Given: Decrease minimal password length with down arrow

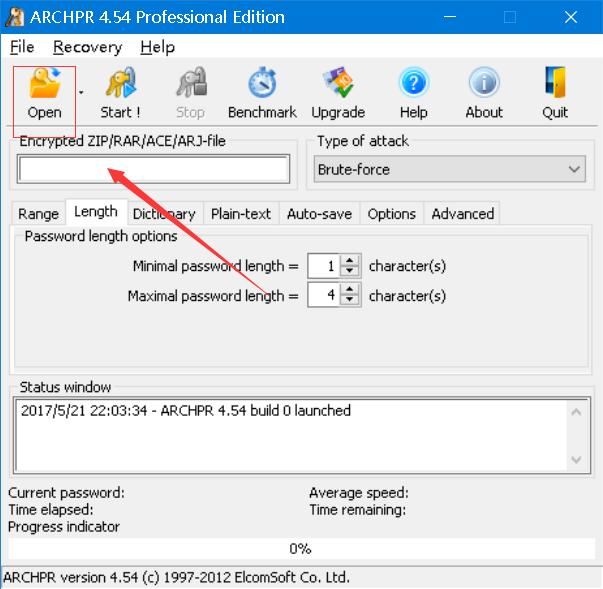Looking at the screenshot, I should pyautogui.click(x=350, y=271).
